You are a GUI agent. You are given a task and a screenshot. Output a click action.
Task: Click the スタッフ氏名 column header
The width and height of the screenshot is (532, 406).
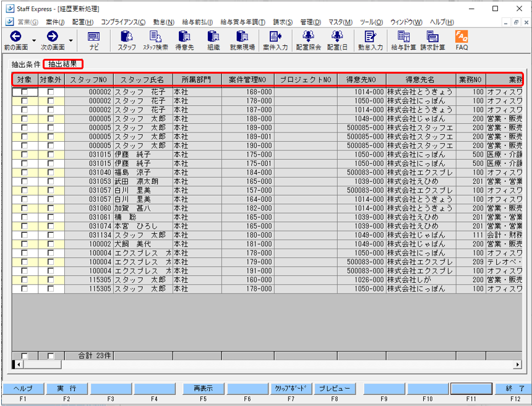click(x=143, y=80)
